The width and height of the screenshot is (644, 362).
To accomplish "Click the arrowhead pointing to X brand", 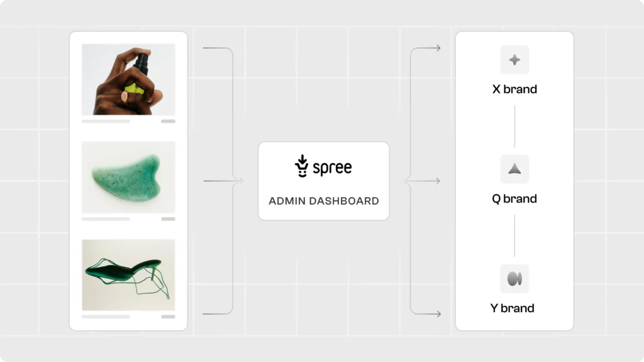I will [x=438, y=48].
